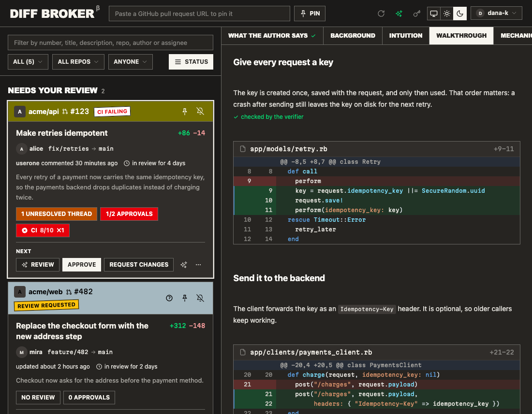The width and height of the screenshot is (532, 414).
Task: Click the 0 APPROVALS badge on #482
Action: pyautogui.click(x=89, y=398)
